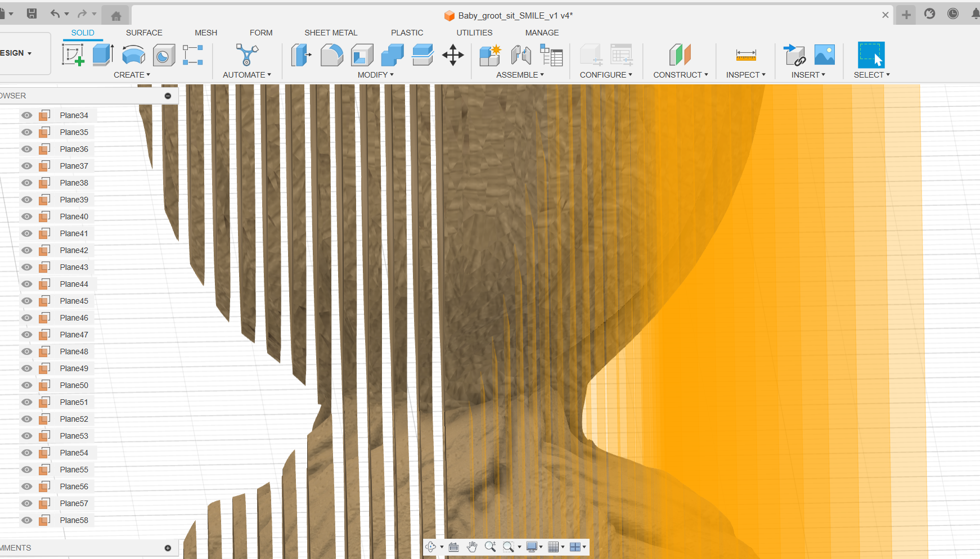Collapse the Browser panel
Viewport: 980px width, 559px height.
pos(168,96)
